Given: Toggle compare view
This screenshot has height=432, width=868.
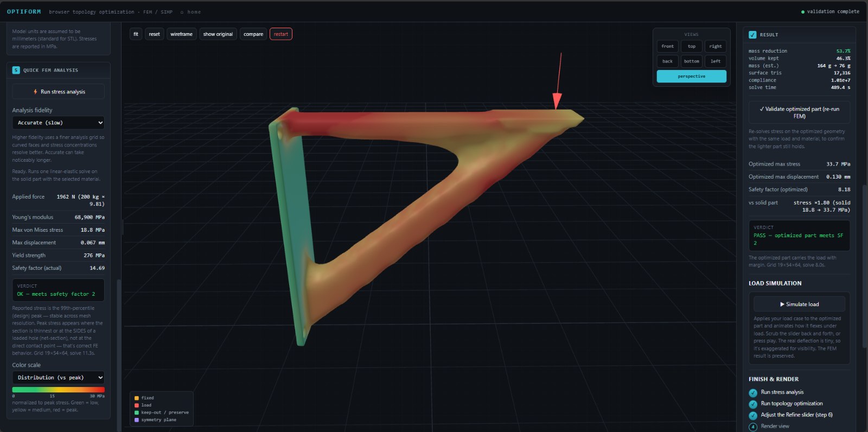Looking at the screenshot, I should click(253, 34).
